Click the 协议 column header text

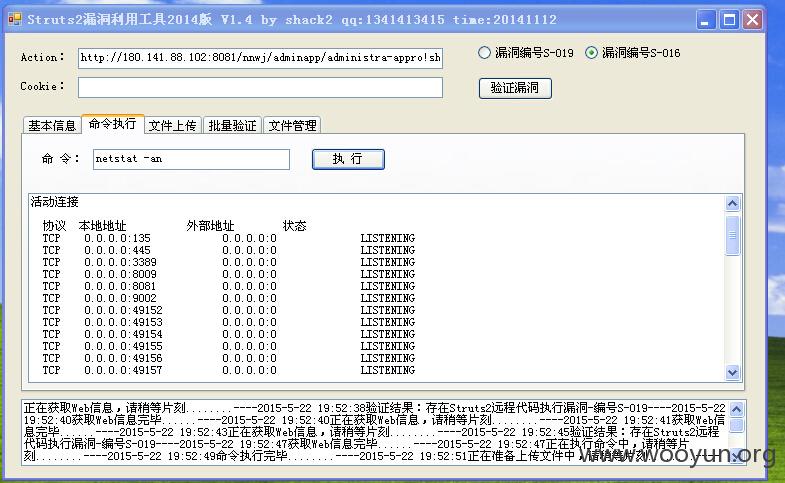click(x=54, y=226)
